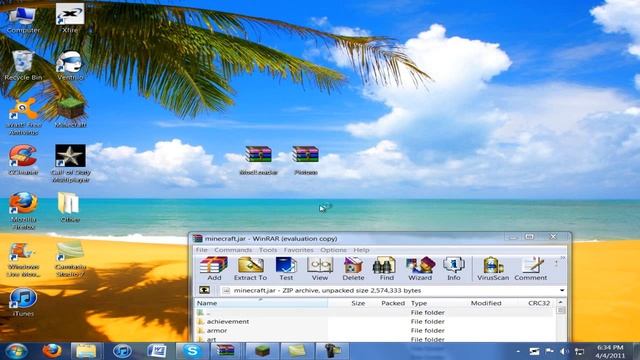640x360 pixels.
Task: Open the volume icon in system tray
Action: point(564,351)
